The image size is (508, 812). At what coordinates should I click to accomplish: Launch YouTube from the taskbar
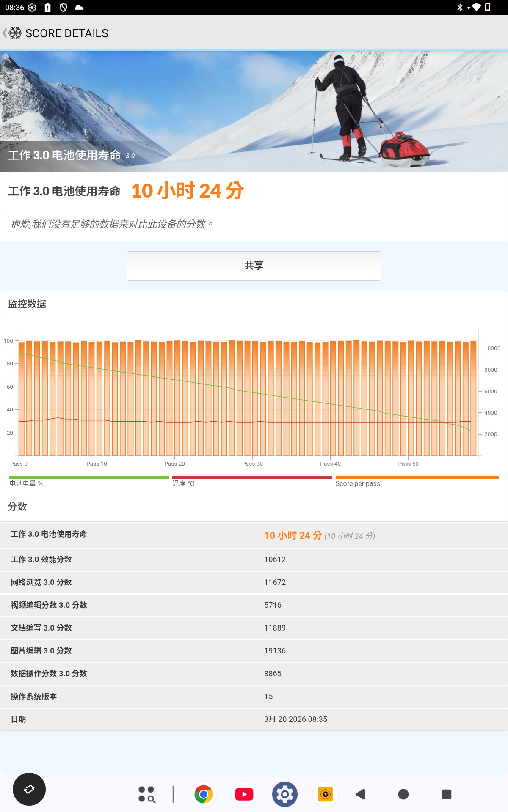tap(244, 794)
